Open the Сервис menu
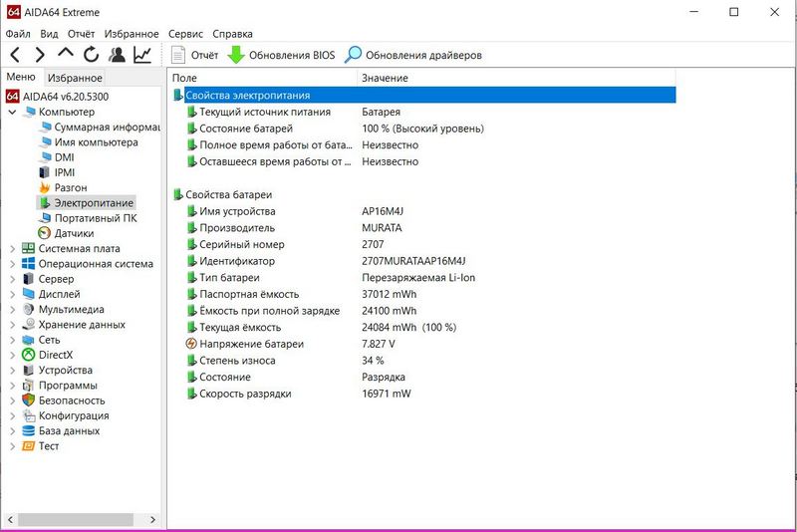This screenshot has width=797, height=532. [185, 34]
